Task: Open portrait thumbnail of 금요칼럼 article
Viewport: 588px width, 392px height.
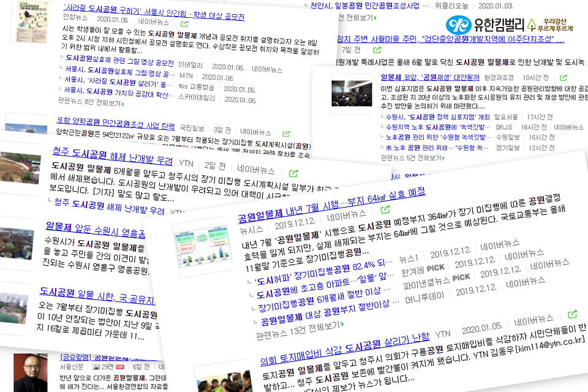Action: coord(31,372)
